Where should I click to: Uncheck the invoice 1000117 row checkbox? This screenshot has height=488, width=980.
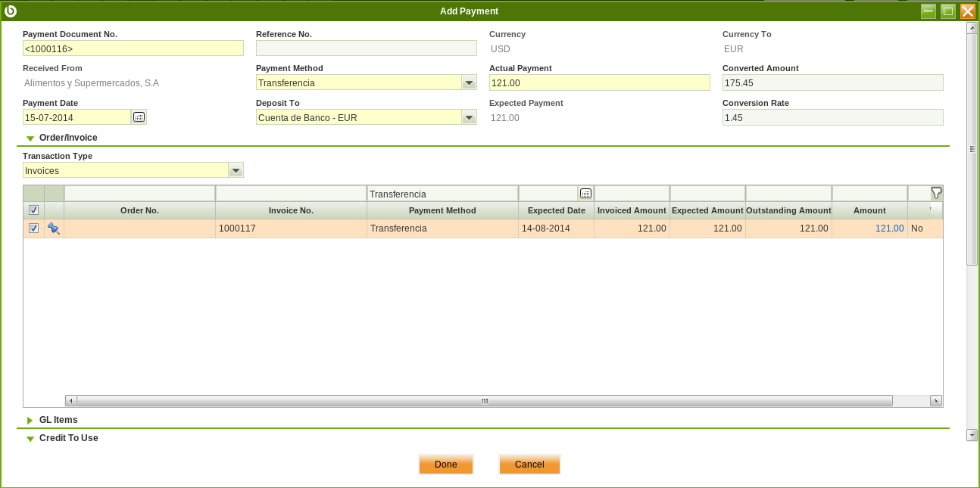[x=33, y=228]
